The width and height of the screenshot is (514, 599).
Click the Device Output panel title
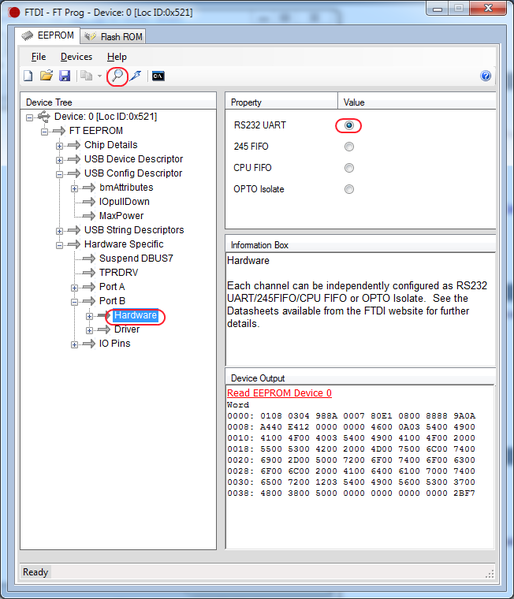[x=258, y=378]
